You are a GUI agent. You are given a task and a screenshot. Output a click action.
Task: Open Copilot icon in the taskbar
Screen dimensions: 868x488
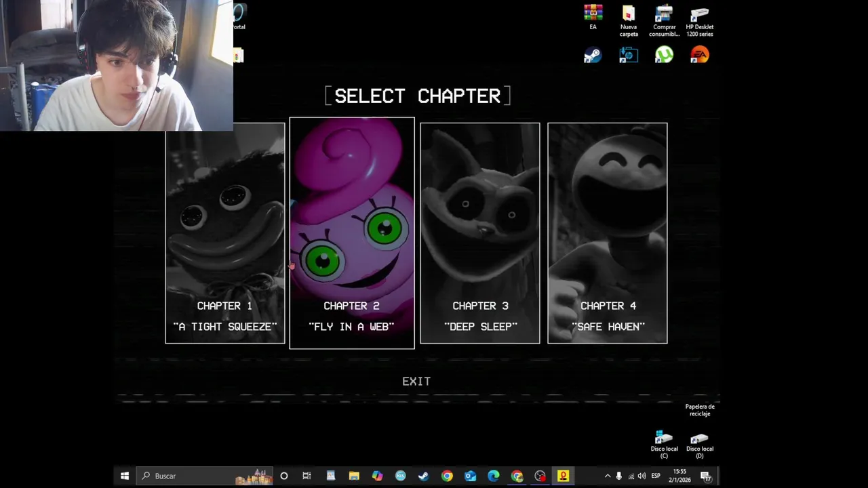point(377,476)
